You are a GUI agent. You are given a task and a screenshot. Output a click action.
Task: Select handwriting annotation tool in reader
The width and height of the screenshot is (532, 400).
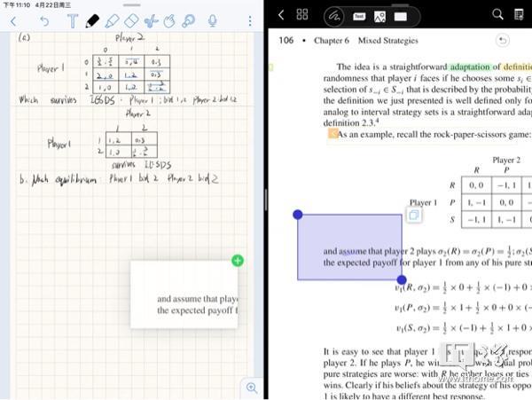click(x=334, y=16)
